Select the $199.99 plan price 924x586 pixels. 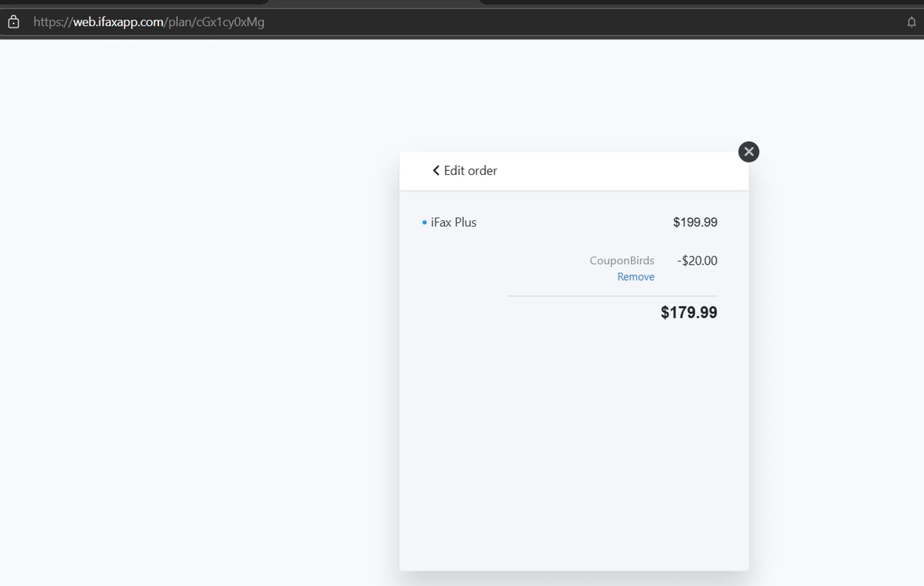[695, 222]
